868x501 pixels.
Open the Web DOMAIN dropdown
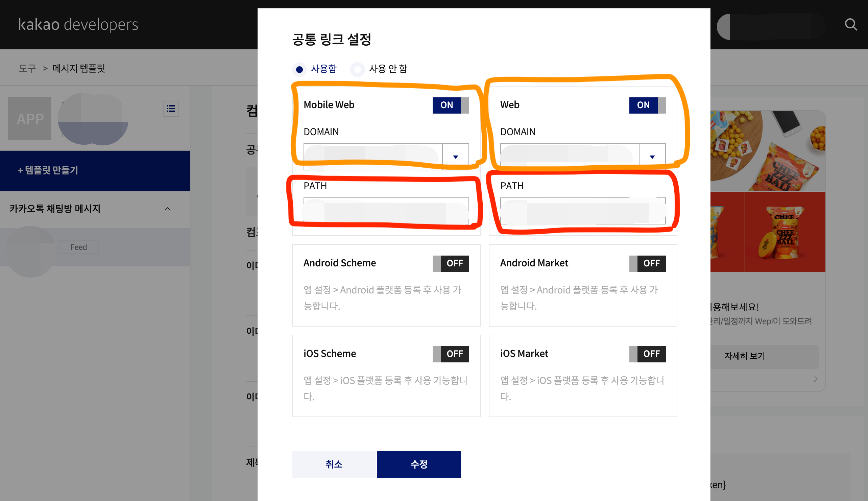[x=652, y=157]
